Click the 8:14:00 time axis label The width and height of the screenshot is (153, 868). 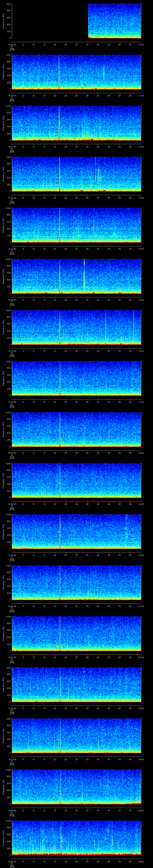point(12,300)
